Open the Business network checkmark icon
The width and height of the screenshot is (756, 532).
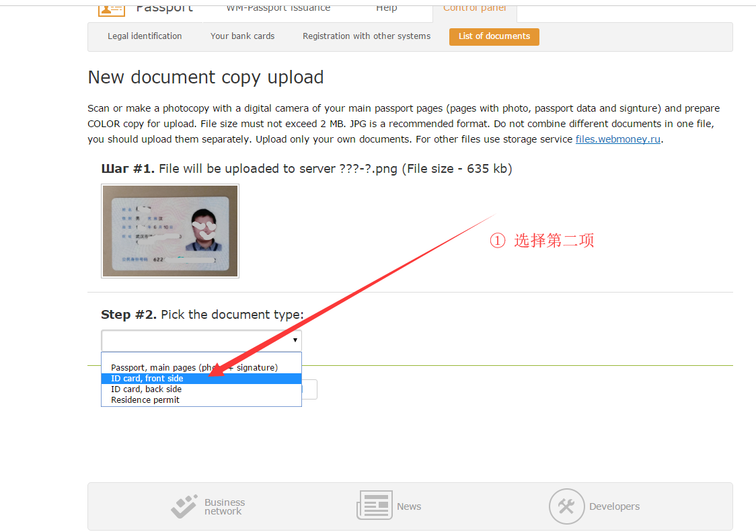[184, 506]
